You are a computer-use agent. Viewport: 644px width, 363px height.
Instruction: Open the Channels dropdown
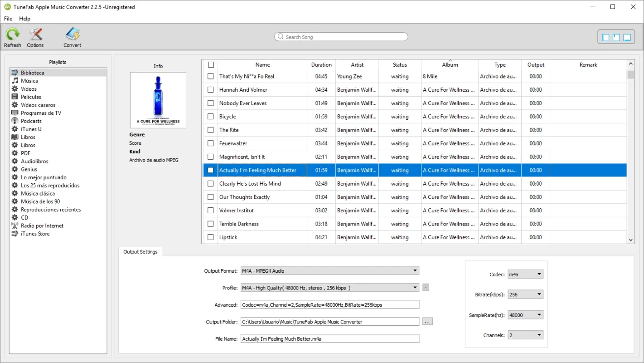(525, 335)
